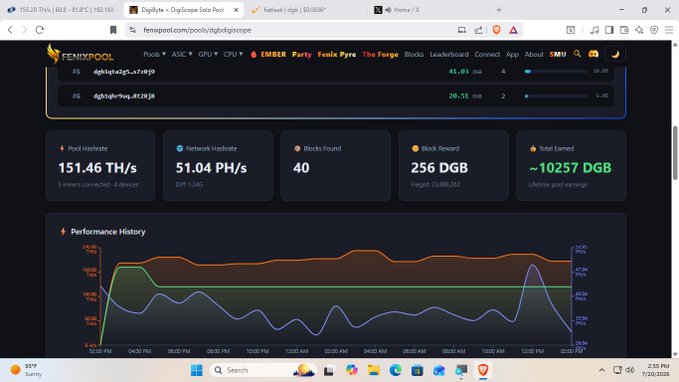This screenshot has width=679, height=382.
Task: Click the page vertical scrollbar thumb
Action: (675, 152)
